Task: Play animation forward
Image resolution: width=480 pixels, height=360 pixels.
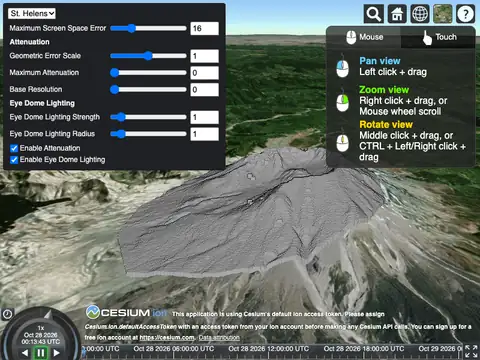Action: click(x=57, y=353)
